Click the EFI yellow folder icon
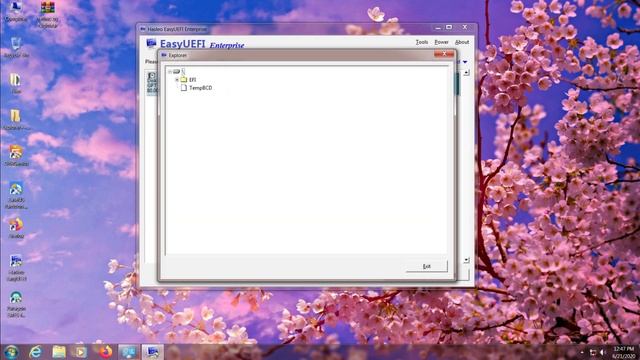The width and height of the screenshot is (640, 360). coord(184,80)
